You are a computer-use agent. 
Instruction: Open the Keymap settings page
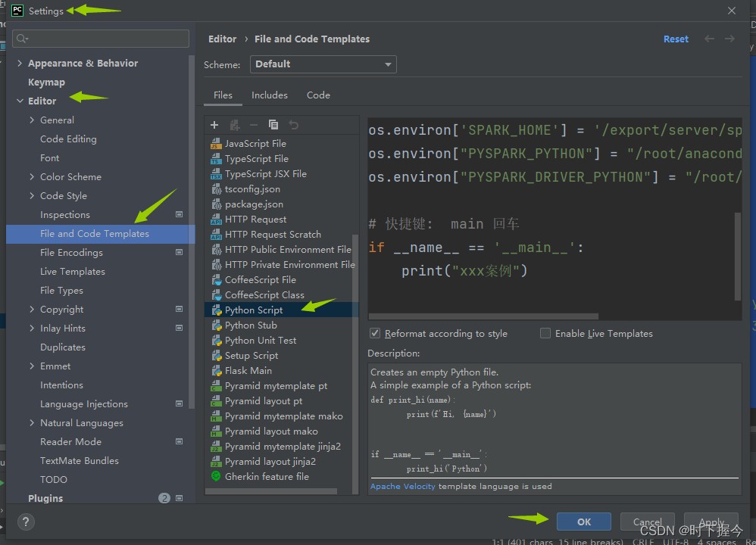coord(46,83)
